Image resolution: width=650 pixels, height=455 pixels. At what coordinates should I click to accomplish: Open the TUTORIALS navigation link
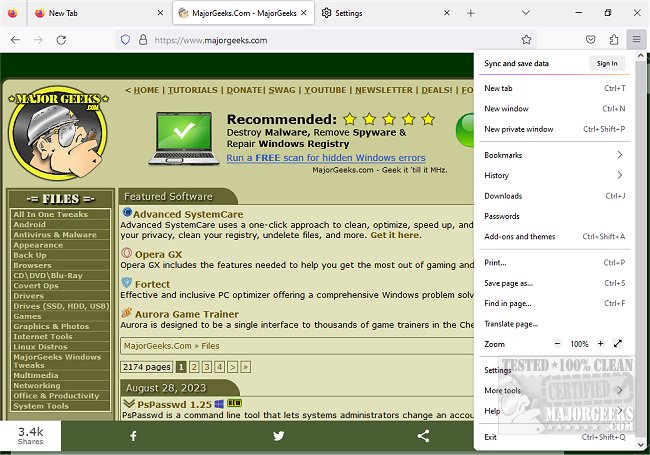click(x=192, y=90)
